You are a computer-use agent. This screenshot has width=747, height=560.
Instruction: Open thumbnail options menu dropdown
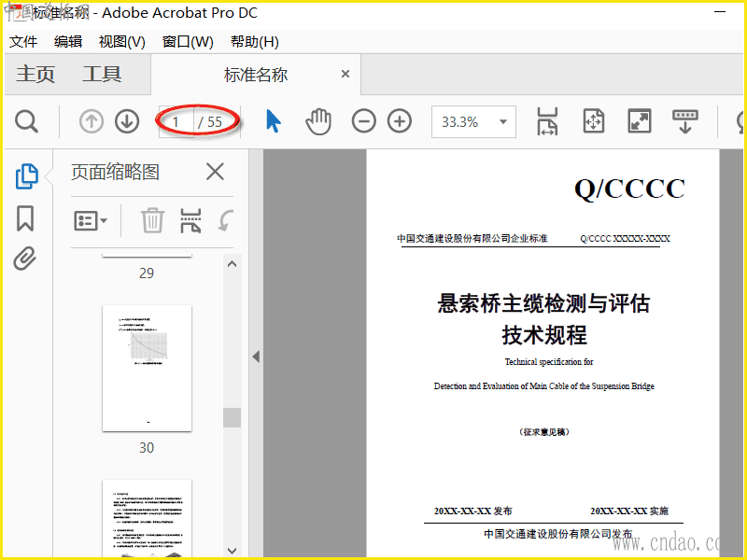(x=91, y=221)
